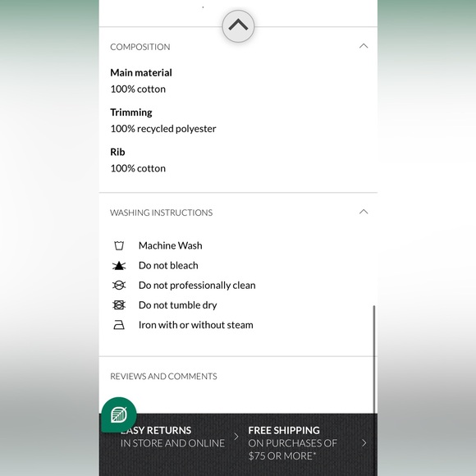
Task: Open the green leaf sustainability badge
Action: pos(119,414)
